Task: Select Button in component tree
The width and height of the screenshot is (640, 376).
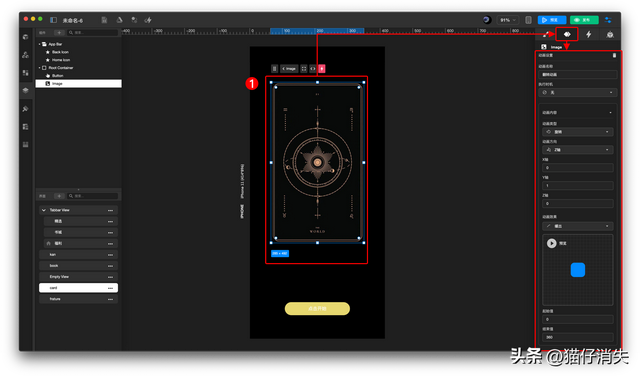Action: pyautogui.click(x=57, y=76)
